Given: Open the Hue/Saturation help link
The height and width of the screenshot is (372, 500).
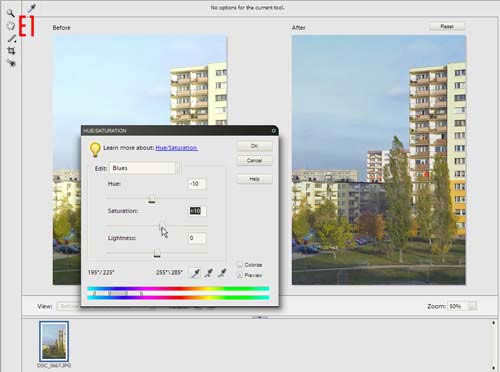Looking at the screenshot, I should click(x=177, y=148).
